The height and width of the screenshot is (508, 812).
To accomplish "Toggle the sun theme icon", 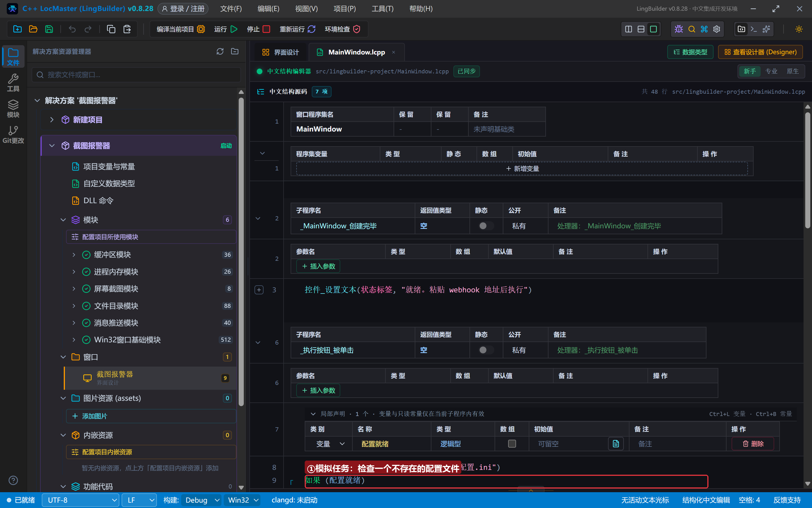I will [x=799, y=29].
